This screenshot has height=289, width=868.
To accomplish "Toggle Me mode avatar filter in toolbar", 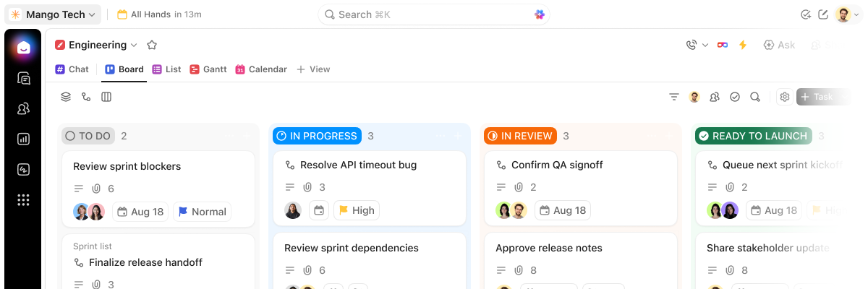I will [x=694, y=97].
